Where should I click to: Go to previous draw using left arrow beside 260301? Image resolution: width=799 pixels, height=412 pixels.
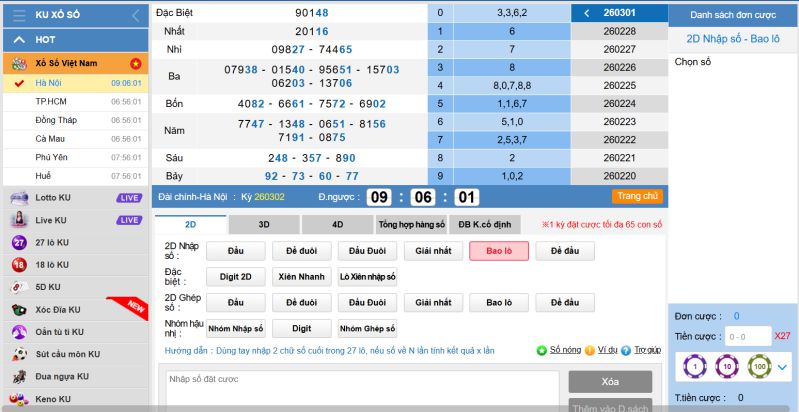coord(587,13)
